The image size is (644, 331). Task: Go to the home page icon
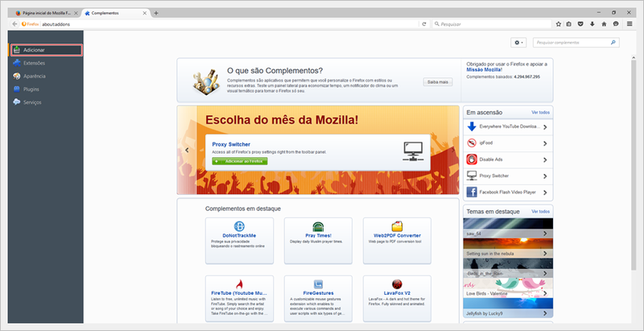point(604,24)
